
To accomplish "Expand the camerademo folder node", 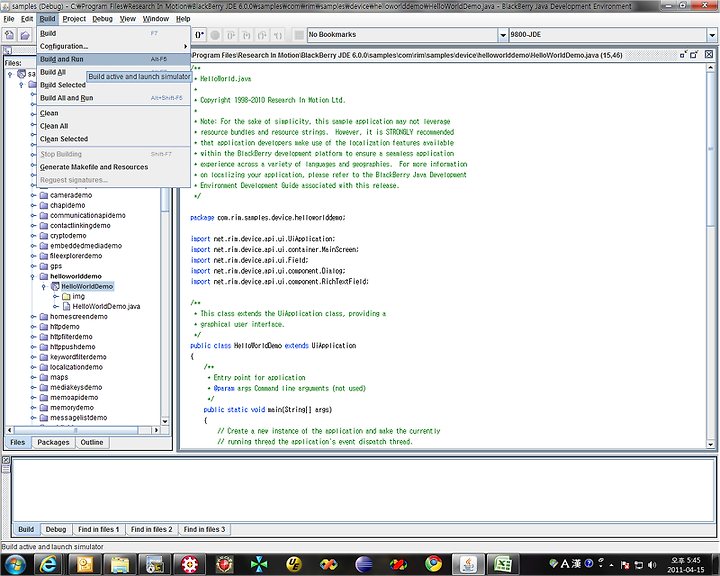I will (x=33, y=195).
